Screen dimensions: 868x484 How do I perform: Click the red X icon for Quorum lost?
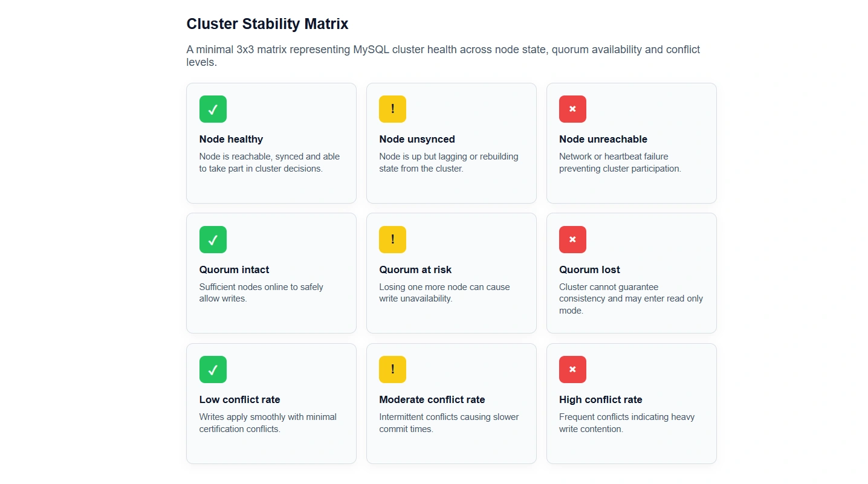click(x=572, y=240)
